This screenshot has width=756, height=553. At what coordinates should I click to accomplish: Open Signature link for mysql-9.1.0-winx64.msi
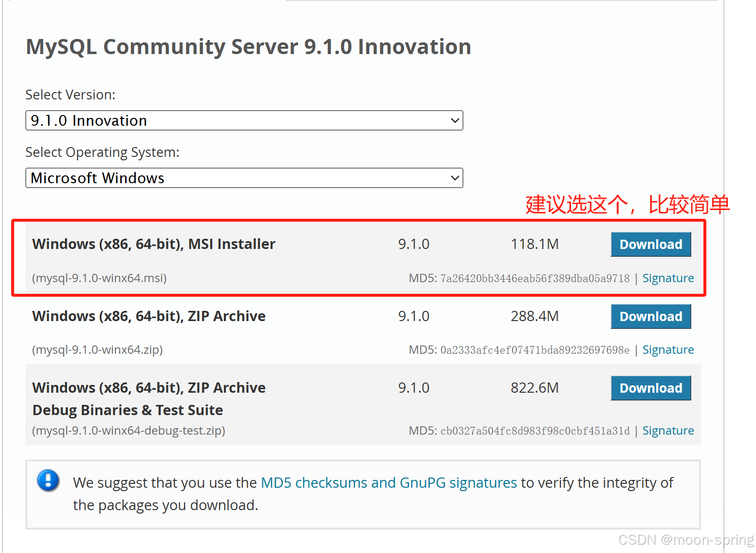(x=668, y=278)
